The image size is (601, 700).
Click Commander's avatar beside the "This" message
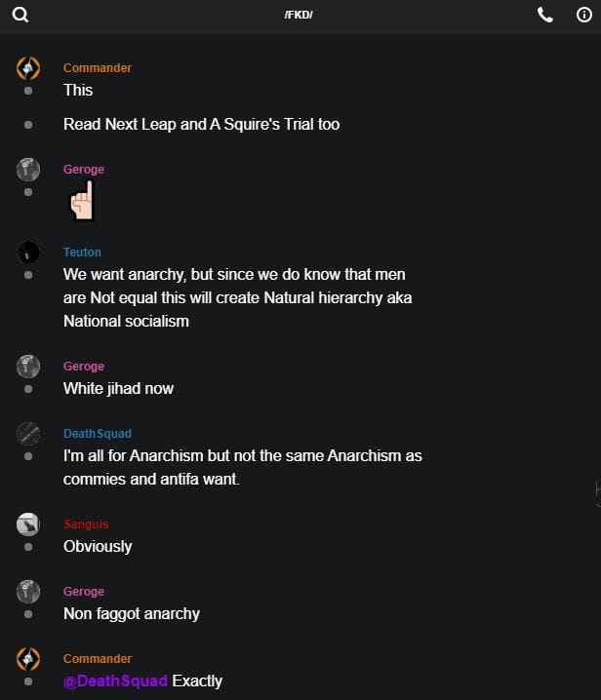point(28,68)
